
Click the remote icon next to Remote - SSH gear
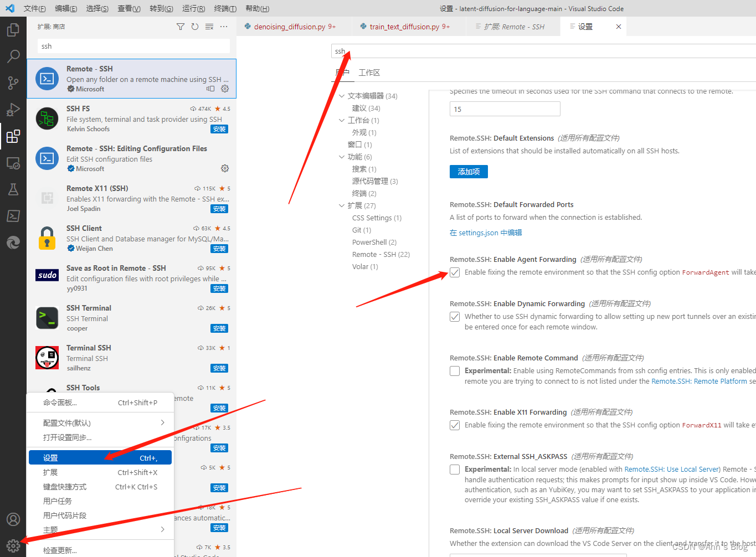pos(210,89)
